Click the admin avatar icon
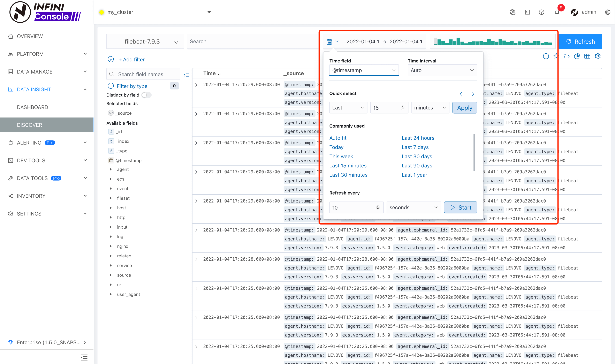615x364 pixels. point(574,12)
